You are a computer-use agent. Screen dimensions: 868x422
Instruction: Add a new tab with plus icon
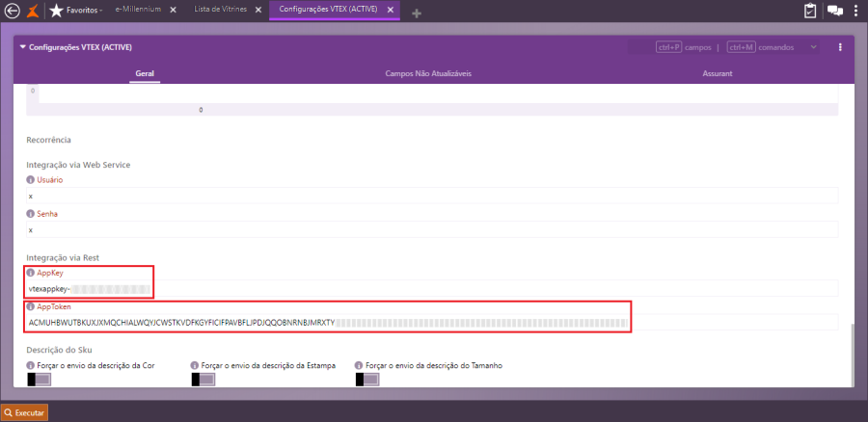[x=417, y=13]
